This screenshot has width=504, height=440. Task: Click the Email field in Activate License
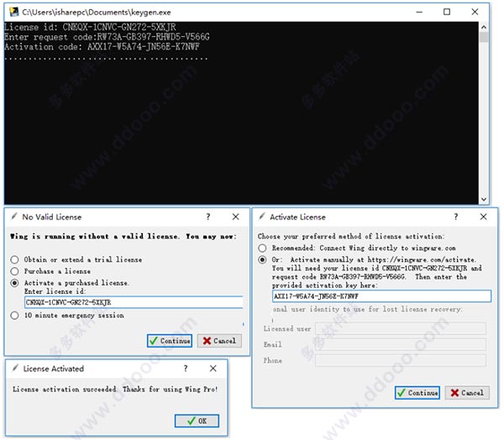point(401,344)
